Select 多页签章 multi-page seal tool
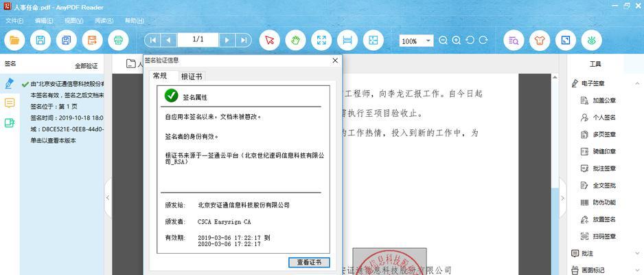 pyautogui.click(x=599, y=135)
